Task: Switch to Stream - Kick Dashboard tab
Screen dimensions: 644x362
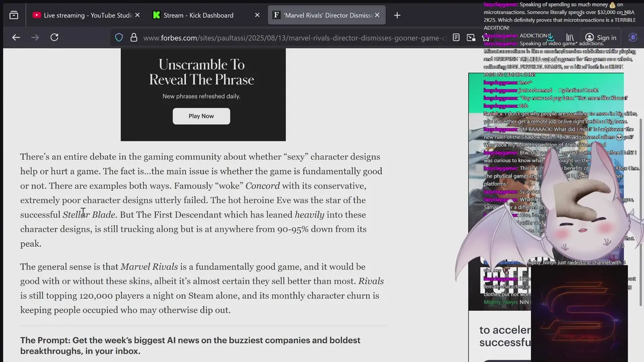Action: point(198,15)
